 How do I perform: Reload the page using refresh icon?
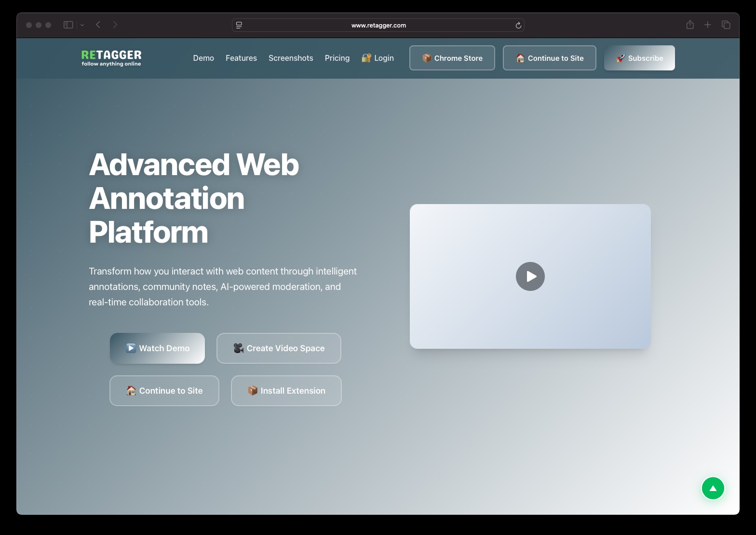click(518, 26)
